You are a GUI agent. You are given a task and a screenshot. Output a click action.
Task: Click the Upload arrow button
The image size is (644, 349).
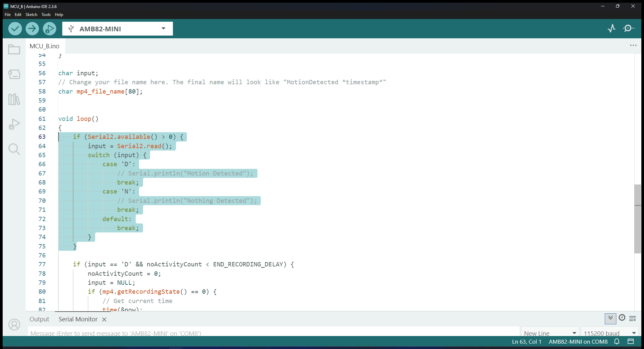(32, 29)
